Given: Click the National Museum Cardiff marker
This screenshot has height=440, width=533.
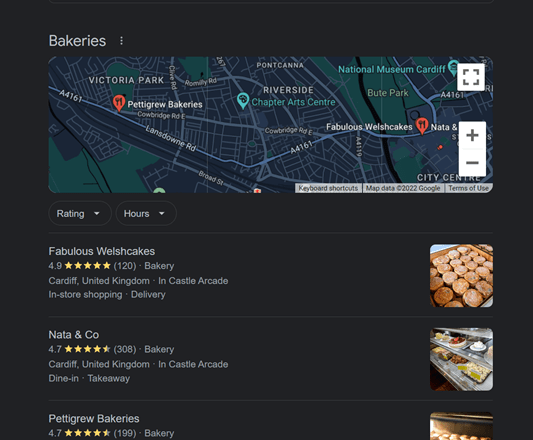Looking at the screenshot, I should tap(453, 67).
